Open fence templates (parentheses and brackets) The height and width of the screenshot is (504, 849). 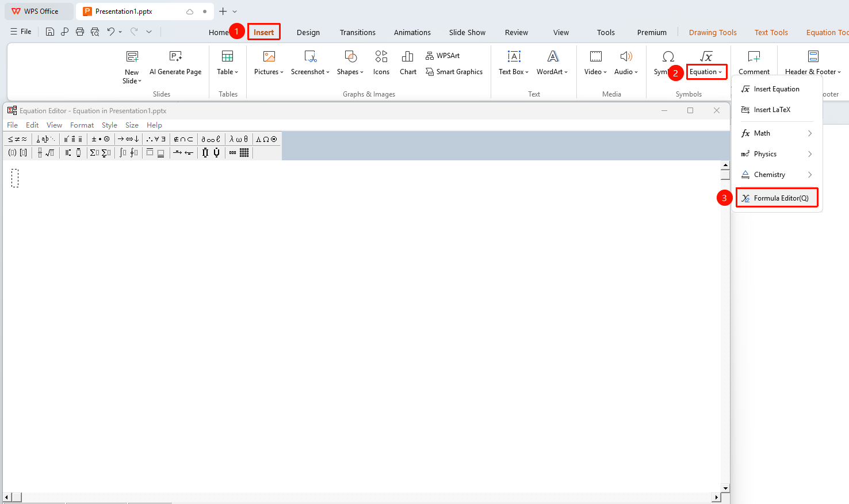tap(17, 153)
